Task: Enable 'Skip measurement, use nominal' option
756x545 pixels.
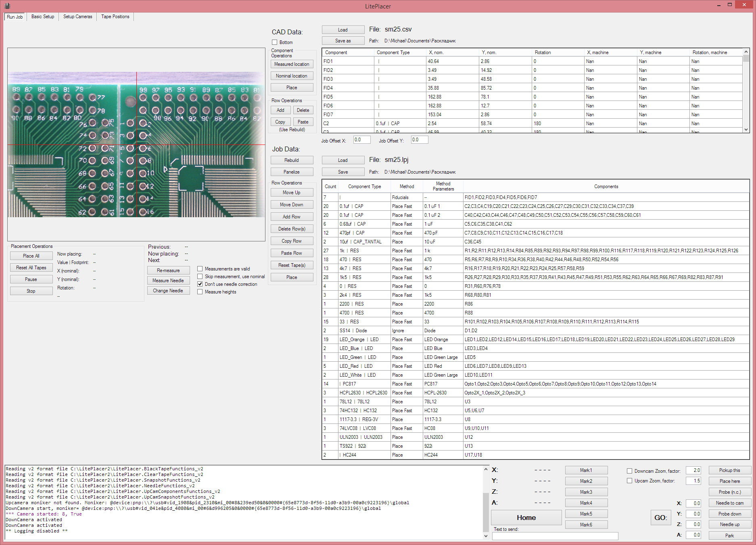Action: [200, 277]
